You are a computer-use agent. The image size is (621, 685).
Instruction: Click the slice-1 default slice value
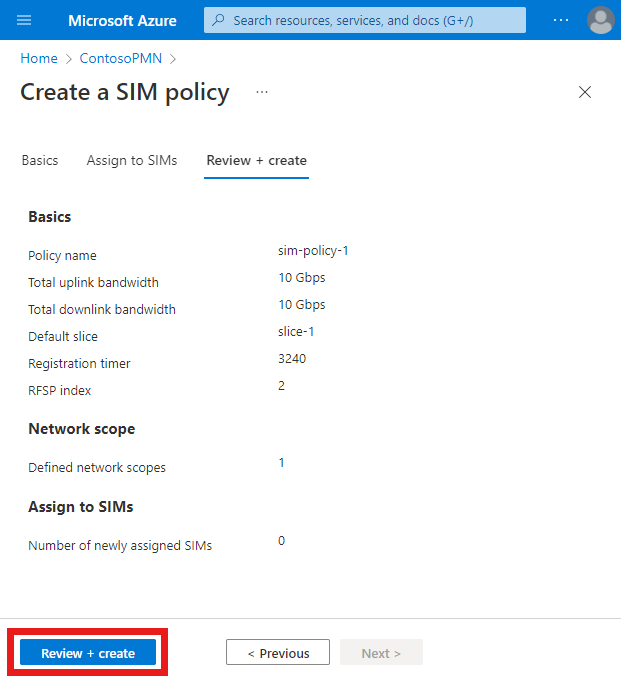(x=296, y=332)
